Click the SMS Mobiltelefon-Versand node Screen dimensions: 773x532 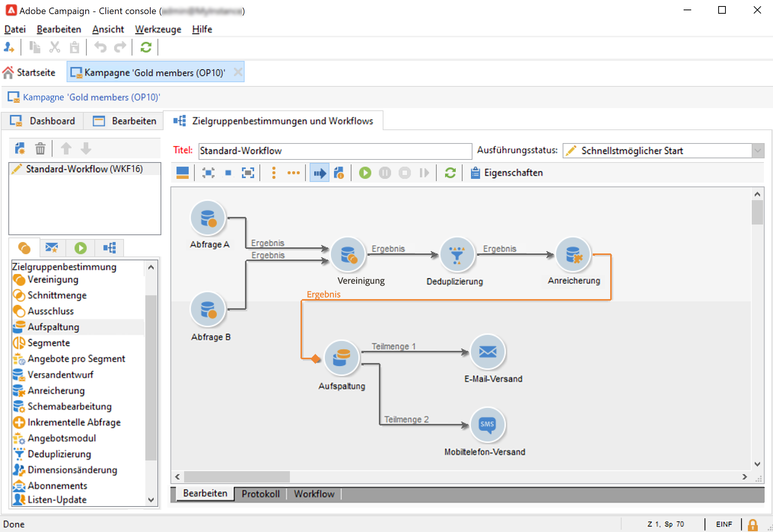pyautogui.click(x=488, y=425)
